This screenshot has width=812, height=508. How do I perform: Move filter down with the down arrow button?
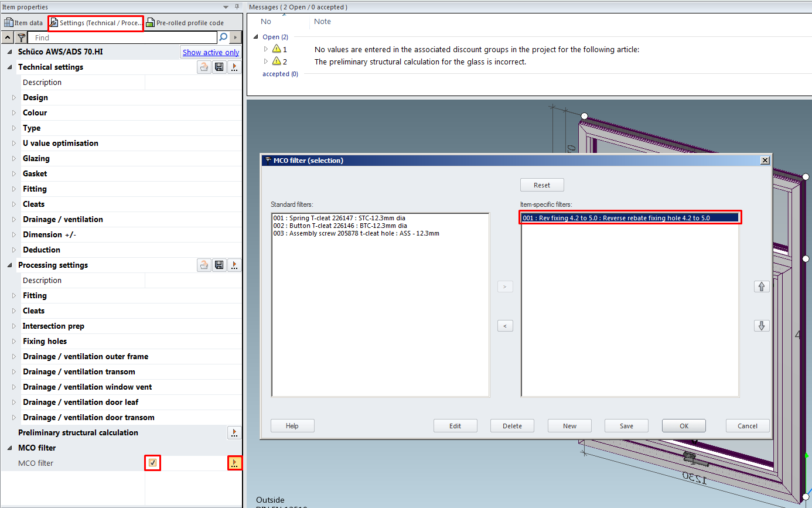(762, 326)
